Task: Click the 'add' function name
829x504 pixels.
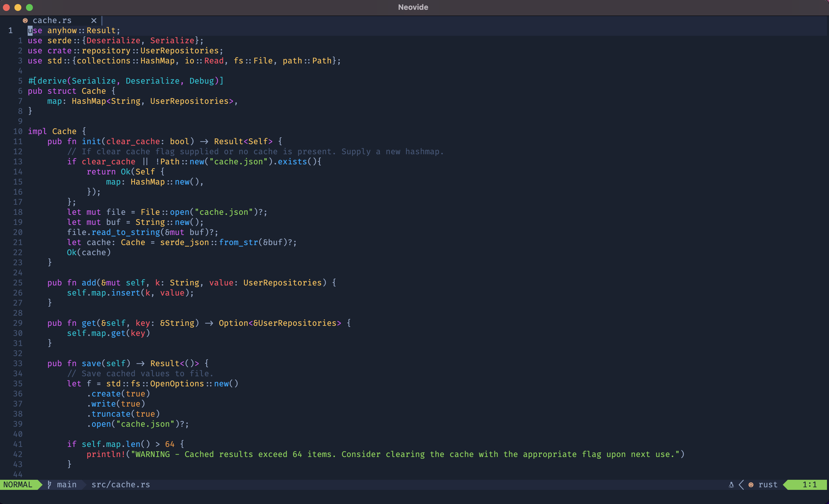Action: tap(89, 283)
